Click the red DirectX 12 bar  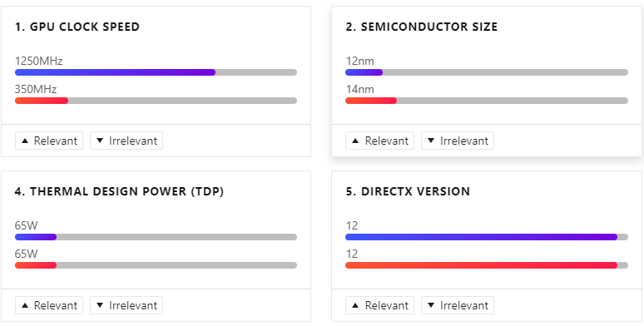pyautogui.click(x=482, y=265)
